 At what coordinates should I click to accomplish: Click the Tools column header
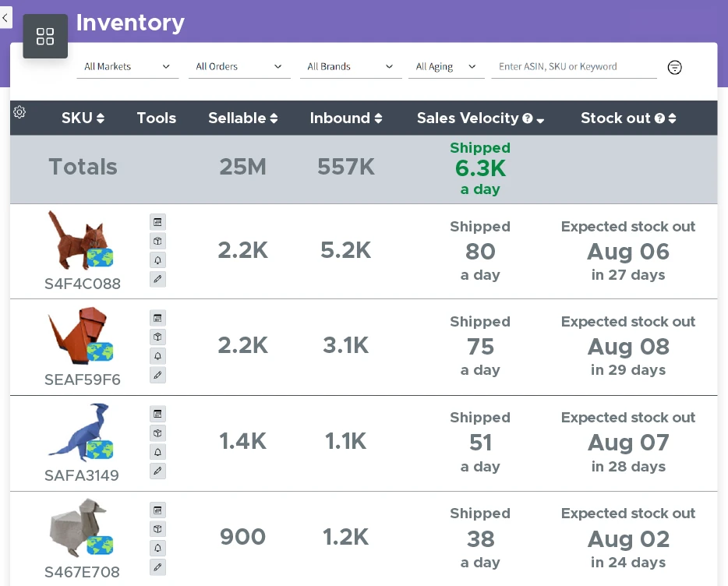[157, 118]
